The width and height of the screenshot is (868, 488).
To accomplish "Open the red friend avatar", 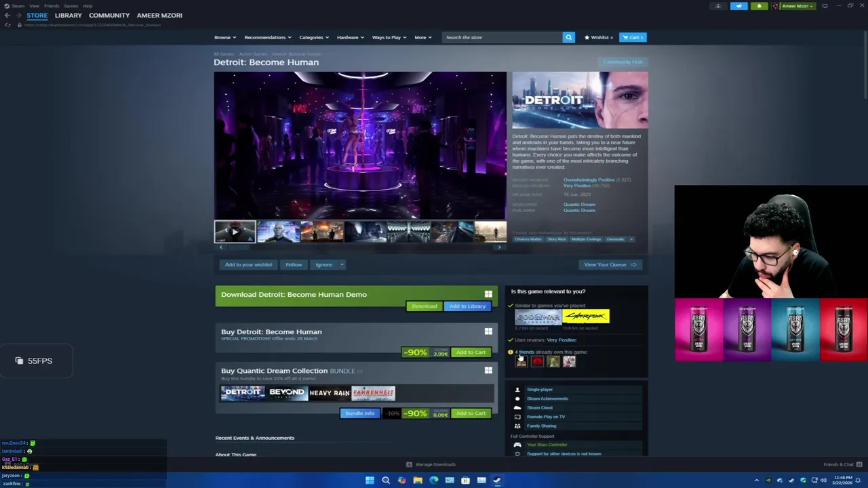I will [537, 362].
